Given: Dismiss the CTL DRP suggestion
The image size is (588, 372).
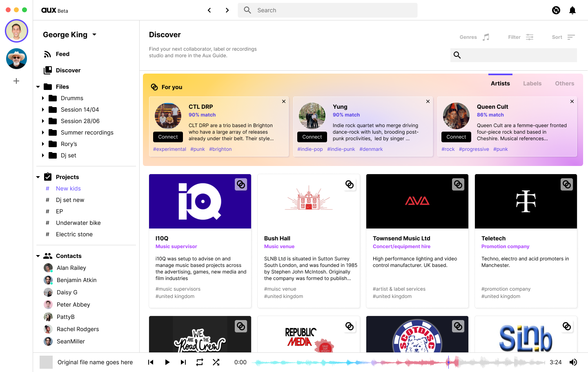Looking at the screenshot, I should pyautogui.click(x=284, y=101).
